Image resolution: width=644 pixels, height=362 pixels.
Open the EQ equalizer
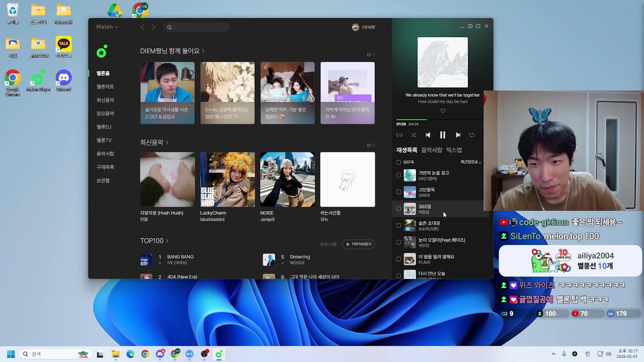399,135
